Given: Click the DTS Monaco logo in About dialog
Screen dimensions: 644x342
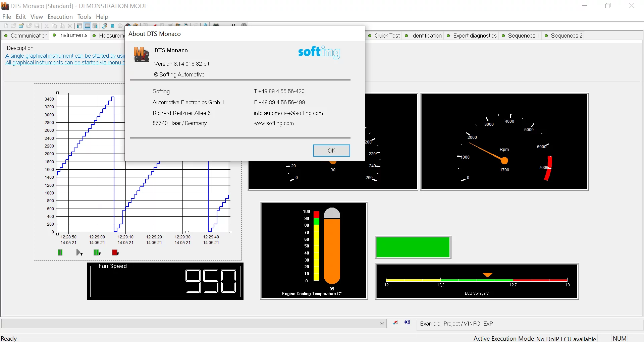Looking at the screenshot, I should [142, 54].
